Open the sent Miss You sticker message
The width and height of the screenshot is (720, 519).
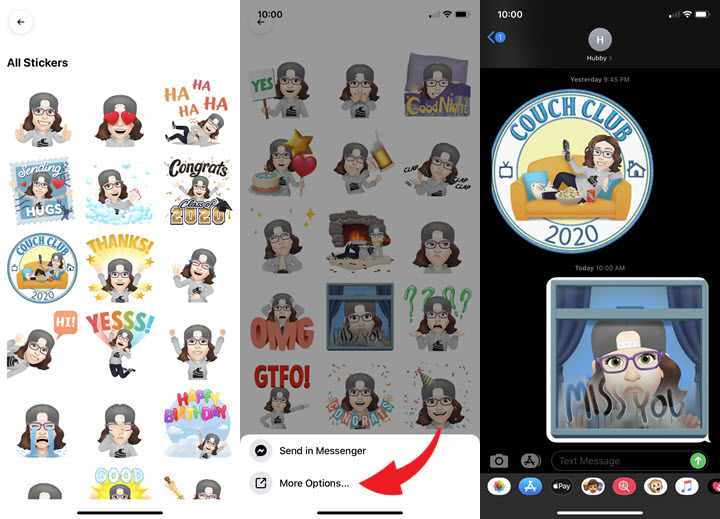tap(628, 360)
